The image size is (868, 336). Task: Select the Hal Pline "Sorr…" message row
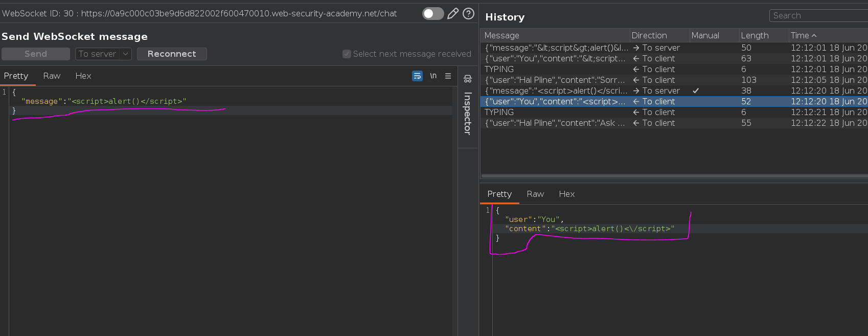coord(674,80)
